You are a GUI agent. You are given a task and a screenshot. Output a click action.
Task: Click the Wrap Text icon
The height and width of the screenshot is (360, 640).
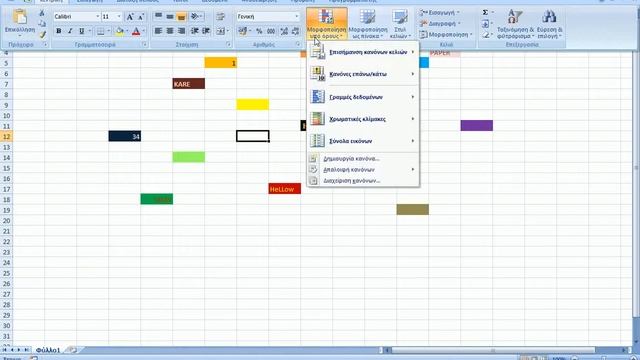[220, 17]
